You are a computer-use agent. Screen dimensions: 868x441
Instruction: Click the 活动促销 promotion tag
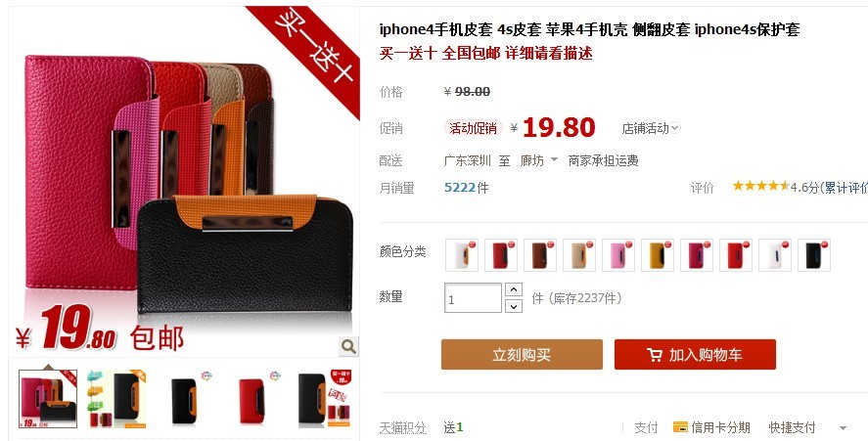coord(474,128)
